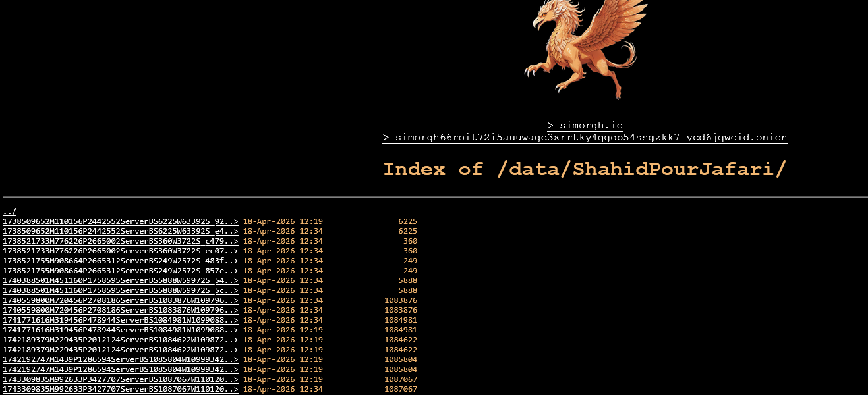Open file 1740388501 ending in S_54
Image resolution: width=868 pixels, height=395 pixels.
pyautogui.click(x=120, y=281)
